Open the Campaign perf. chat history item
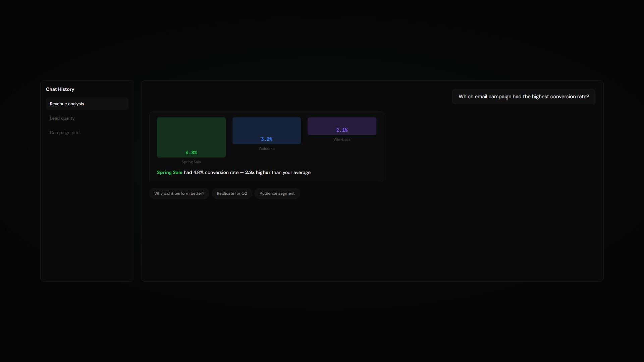Viewport: 644px width, 362px height. pyautogui.click(x=65, y=133)
